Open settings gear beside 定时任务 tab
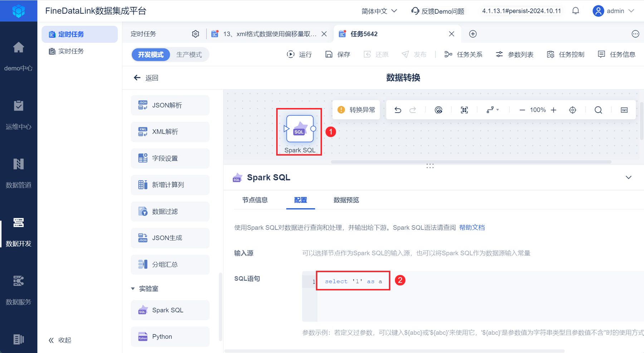 pyautogui.click(x=195, y=34)
